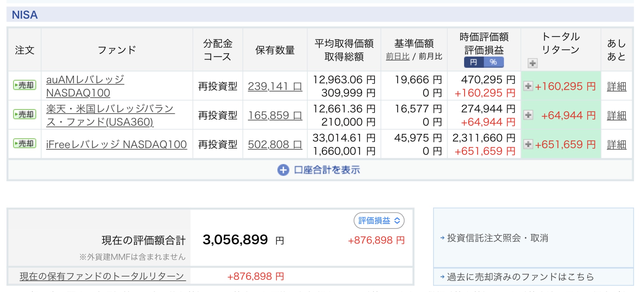Switch valuation display to yen (円)
This screenshot has height=292, width=644.
pyautogui.click(x=474, y=62)
